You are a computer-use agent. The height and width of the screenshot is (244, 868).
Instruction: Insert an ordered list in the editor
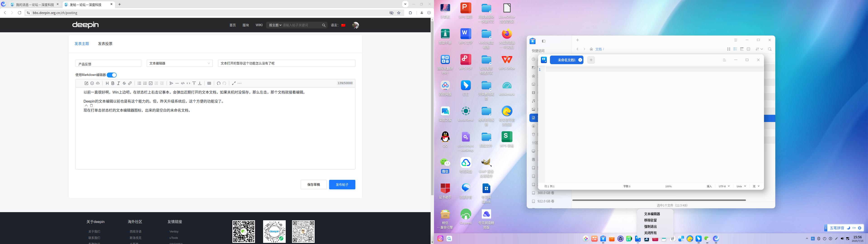[145, 83]
